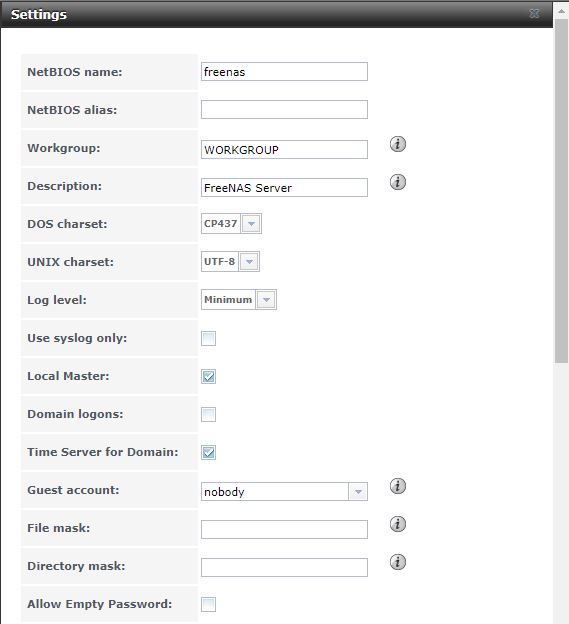Click the vertical scrollbar thumb

click(561, 191)
